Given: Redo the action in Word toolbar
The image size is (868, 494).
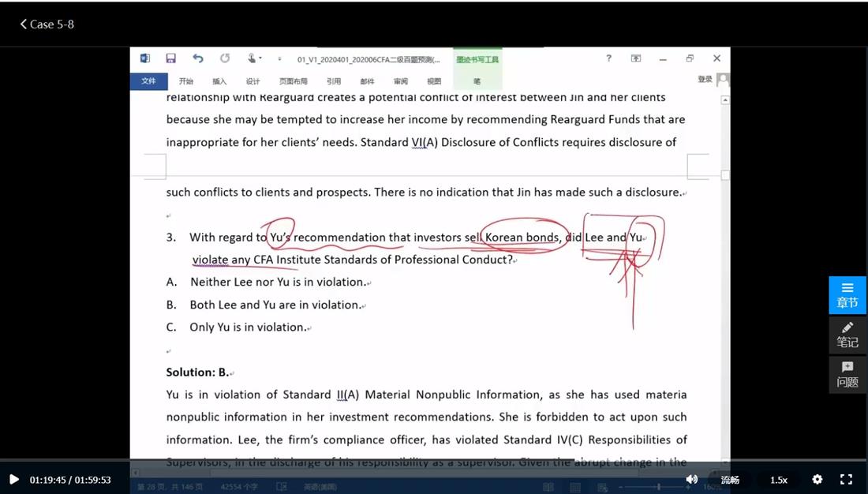Looking at the screenshot, I should pos(224,58).
